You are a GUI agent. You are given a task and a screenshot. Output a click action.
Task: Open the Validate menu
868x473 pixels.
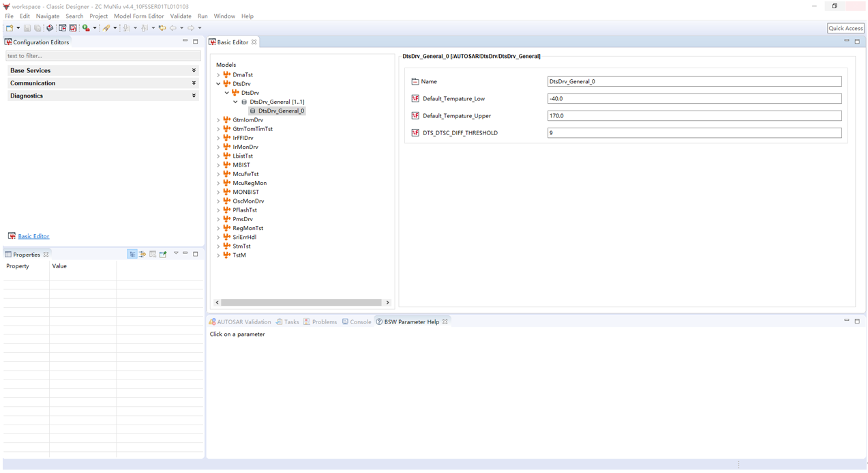tap(181, 16)
